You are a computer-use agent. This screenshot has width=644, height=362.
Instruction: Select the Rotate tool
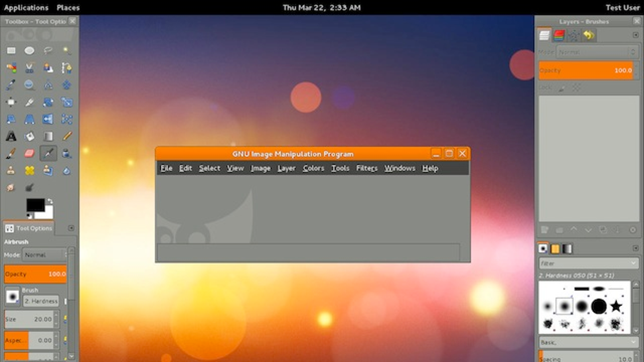coord(48,102)
